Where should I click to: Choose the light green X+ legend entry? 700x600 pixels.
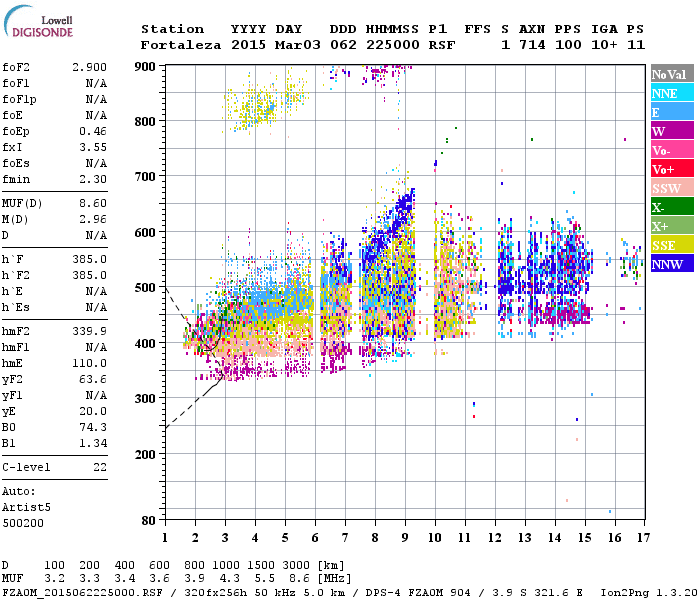coord(671,226)
